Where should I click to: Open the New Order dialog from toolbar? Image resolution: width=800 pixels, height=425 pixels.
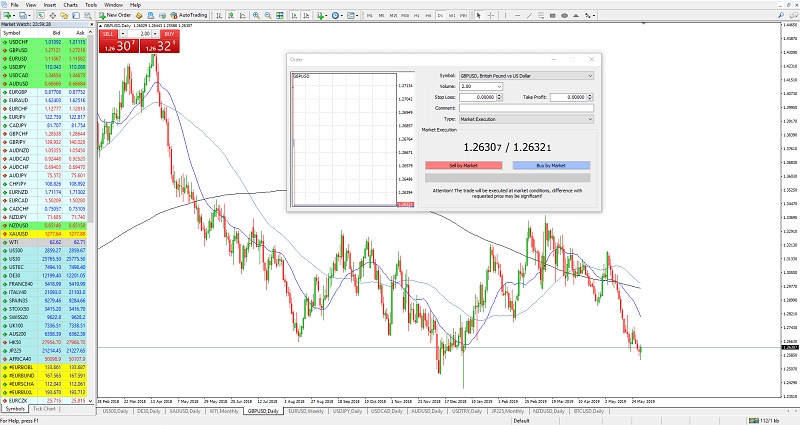tap(115, 15)
